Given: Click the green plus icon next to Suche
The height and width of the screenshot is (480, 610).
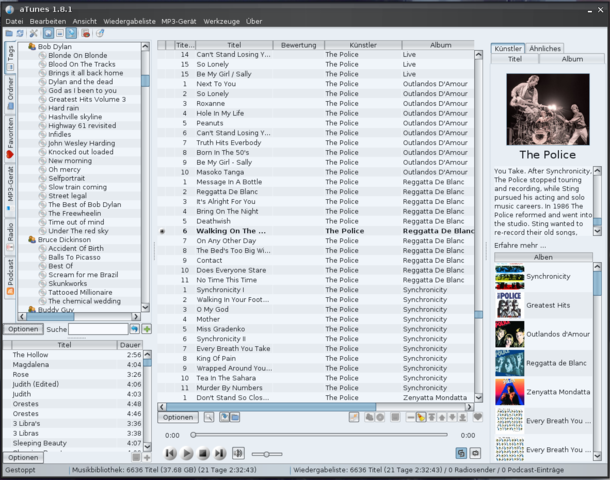Looking at the screenshot, I should click(147, 329).
